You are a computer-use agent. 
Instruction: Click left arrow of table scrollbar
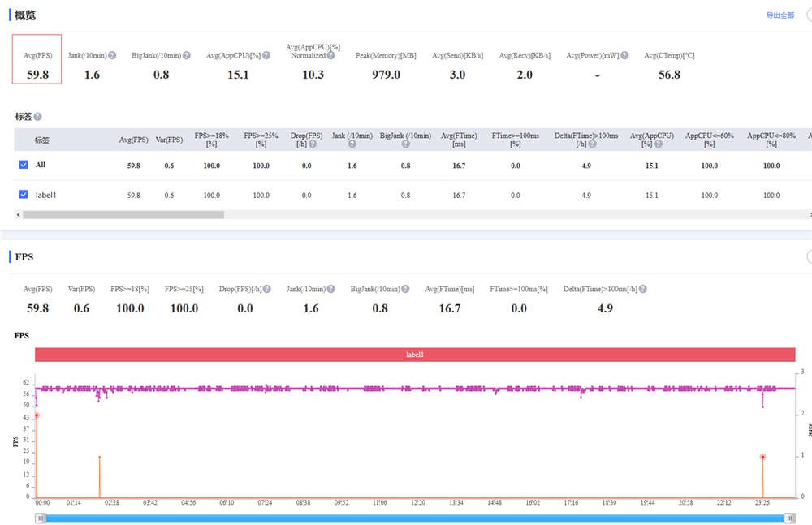tap(18, 214)
